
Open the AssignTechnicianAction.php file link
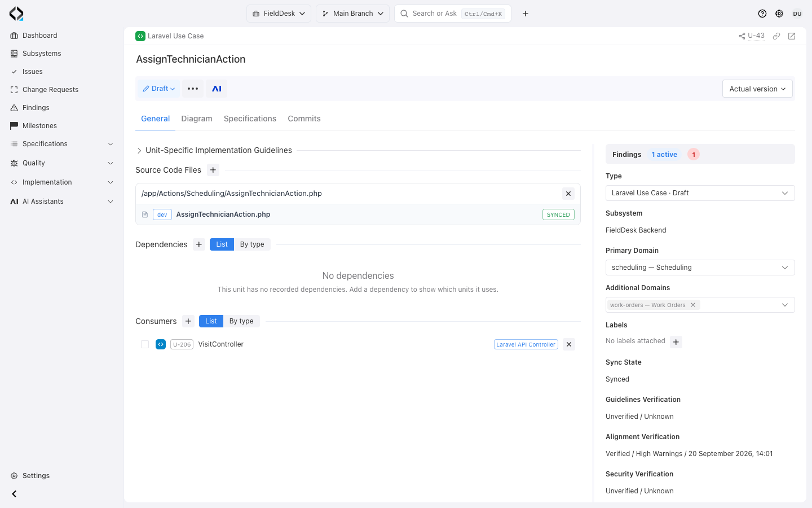point(223,214)
